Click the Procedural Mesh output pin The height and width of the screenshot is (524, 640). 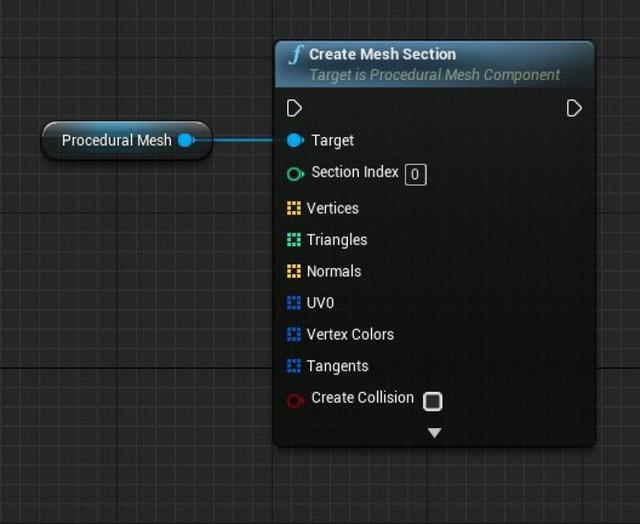[187, 140]
